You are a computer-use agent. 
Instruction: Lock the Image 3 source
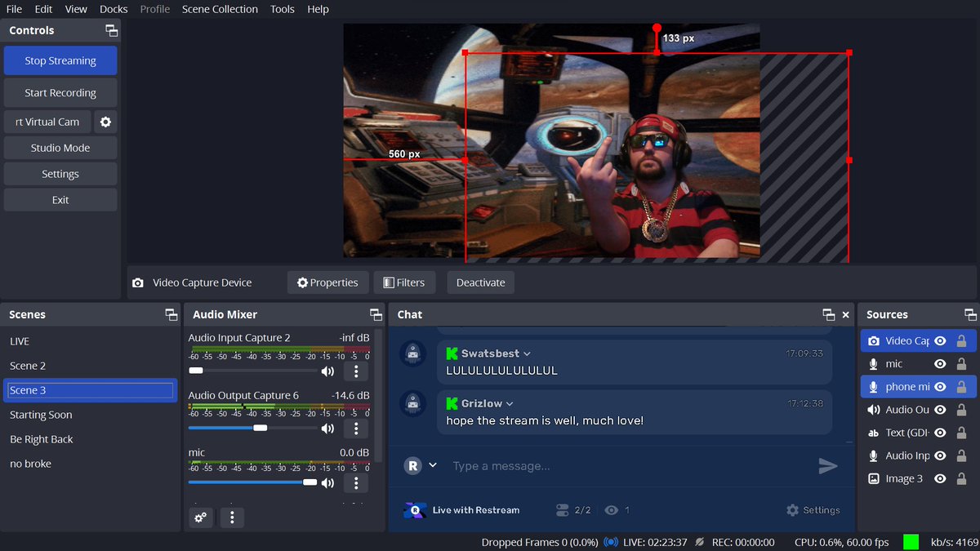(961, 478)
